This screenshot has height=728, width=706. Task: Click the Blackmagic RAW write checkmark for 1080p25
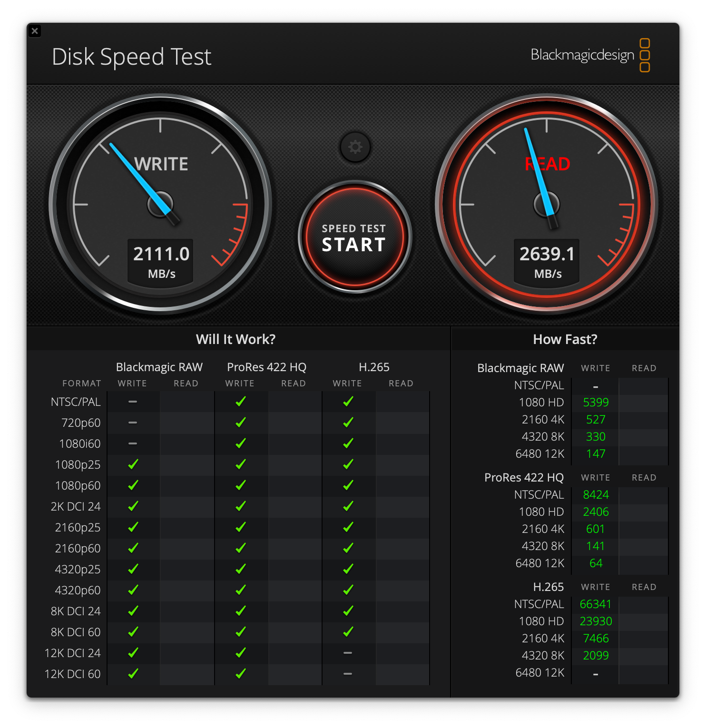132,464
